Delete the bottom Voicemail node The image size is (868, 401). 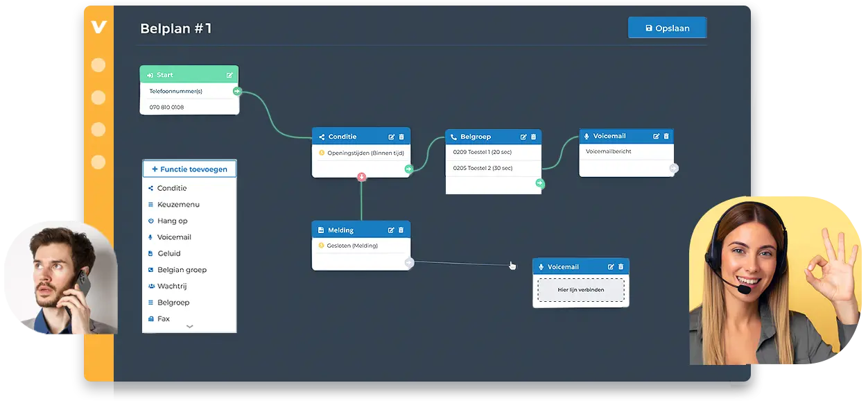coord(620,266)
